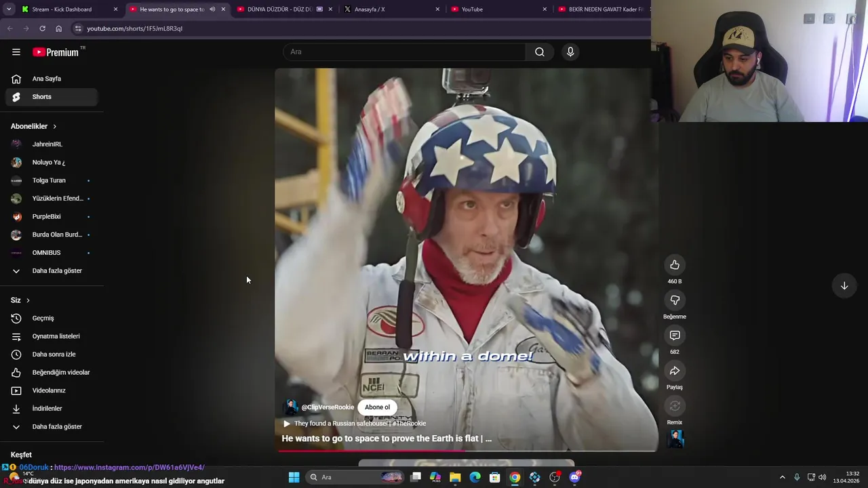The width and height of the screenshot is (868, 488).
Task: Open the taskbar volume control
Action: (822, 477)
